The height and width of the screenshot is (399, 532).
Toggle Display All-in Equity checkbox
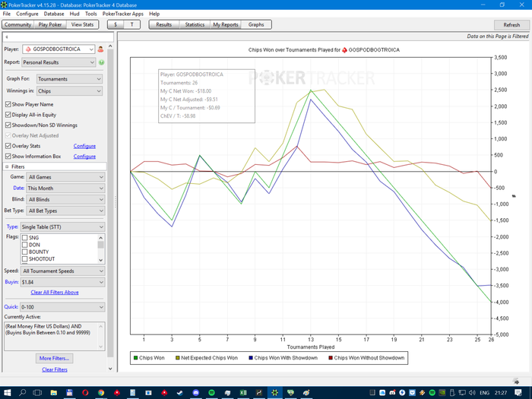pyautogui.click(x=8, y=115)
